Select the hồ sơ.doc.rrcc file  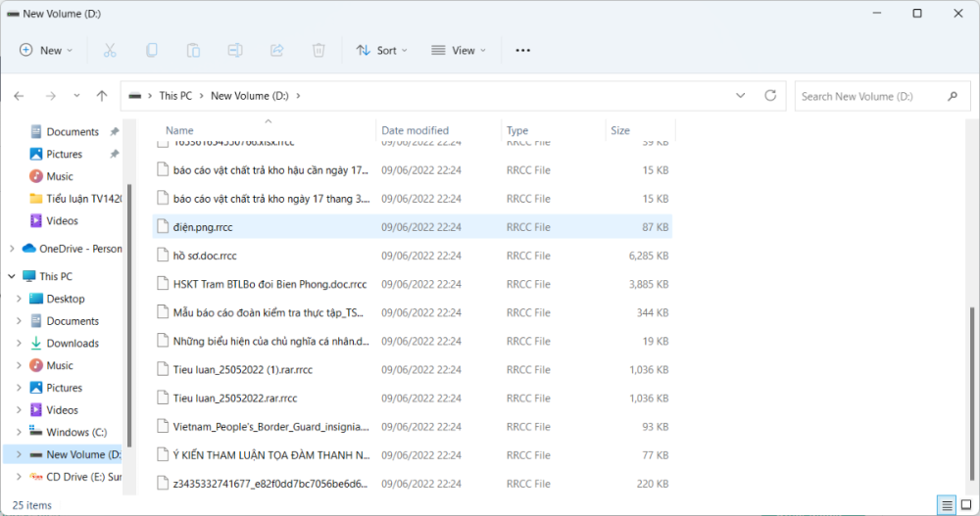[205, 256]
